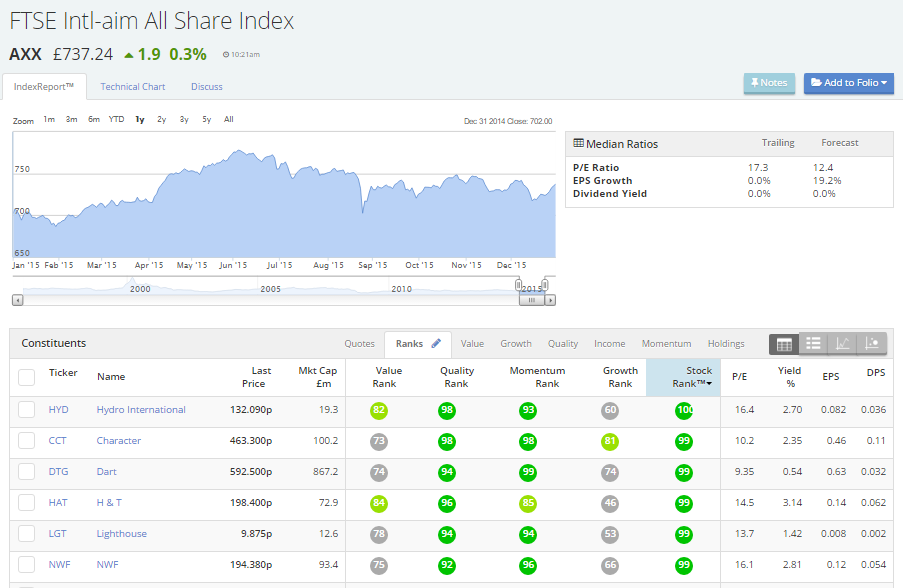Check the box for HAT row
This screenshot has height=588, width=903.
tap(26, 503)
